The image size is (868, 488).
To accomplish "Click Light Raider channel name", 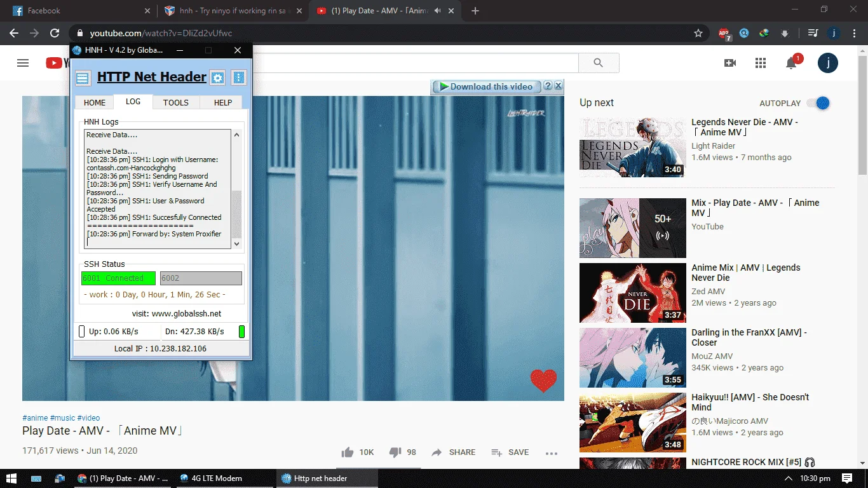I will click(713, 146).
